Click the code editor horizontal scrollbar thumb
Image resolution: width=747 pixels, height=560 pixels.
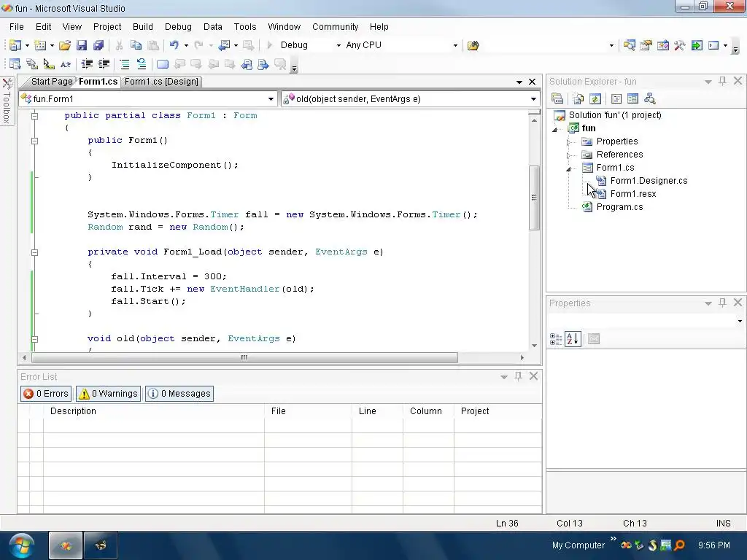click(x=244, y=357)
